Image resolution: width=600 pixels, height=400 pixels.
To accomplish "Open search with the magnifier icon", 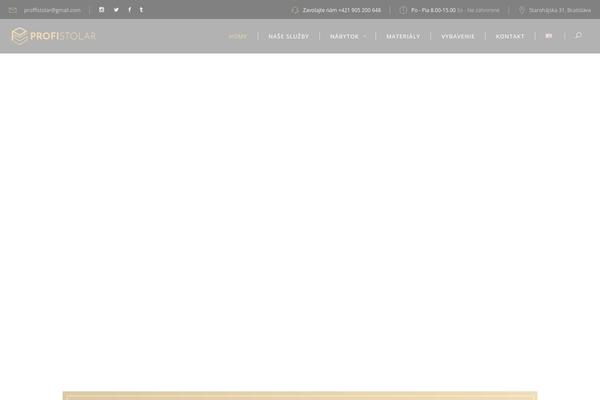I will (x=578, y=36).
